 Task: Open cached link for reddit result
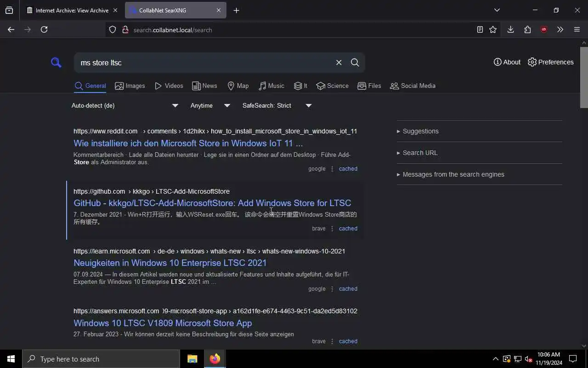pos(348,169)
